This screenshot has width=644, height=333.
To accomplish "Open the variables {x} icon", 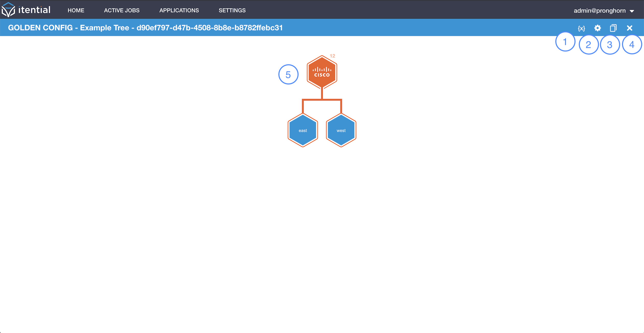I will pos(581,28).
